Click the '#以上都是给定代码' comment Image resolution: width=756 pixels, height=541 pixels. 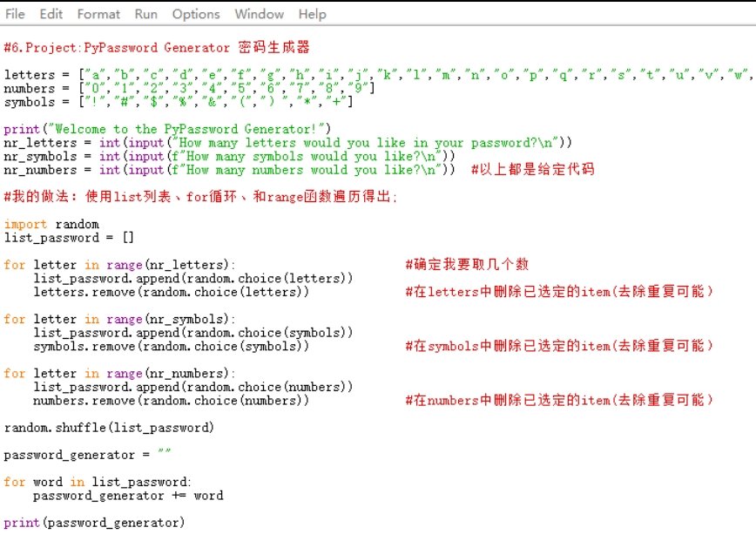pos(533,169)
